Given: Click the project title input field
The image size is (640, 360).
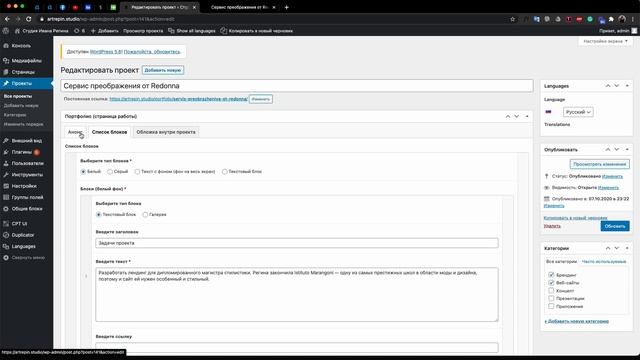Looking at the screenshot, I should pyautogui.click(x=297, y=86).
